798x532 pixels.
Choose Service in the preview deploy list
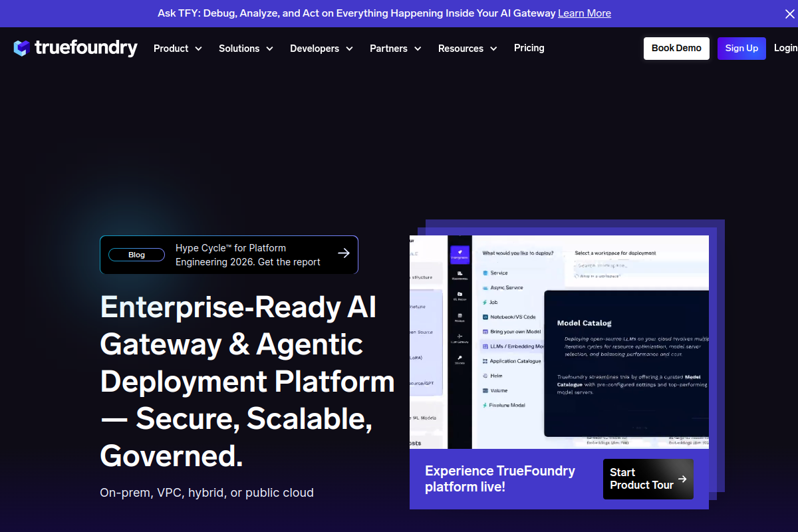(x=495, y=273)
